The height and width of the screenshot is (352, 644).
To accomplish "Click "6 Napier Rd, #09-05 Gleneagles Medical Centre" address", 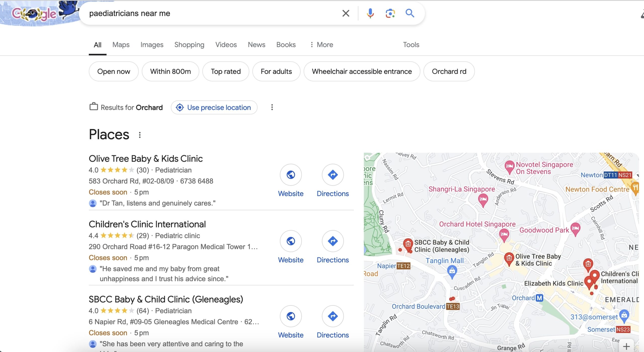I will point(164,322).
